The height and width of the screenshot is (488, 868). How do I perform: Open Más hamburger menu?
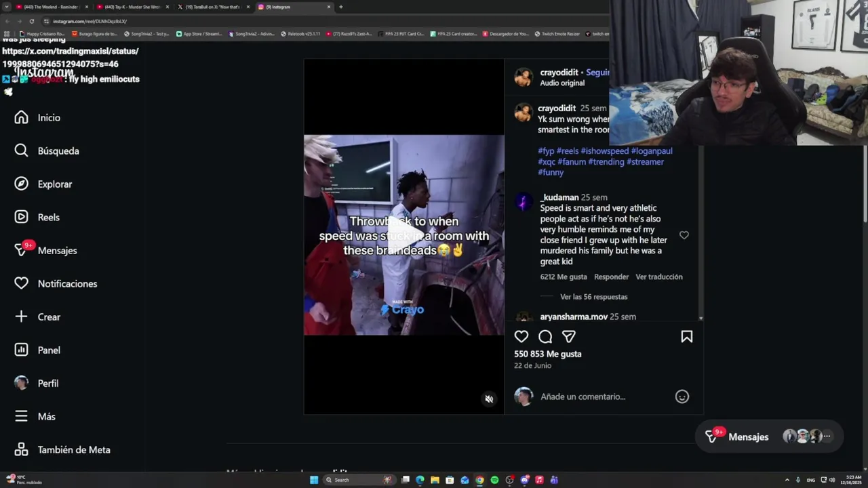21,416
